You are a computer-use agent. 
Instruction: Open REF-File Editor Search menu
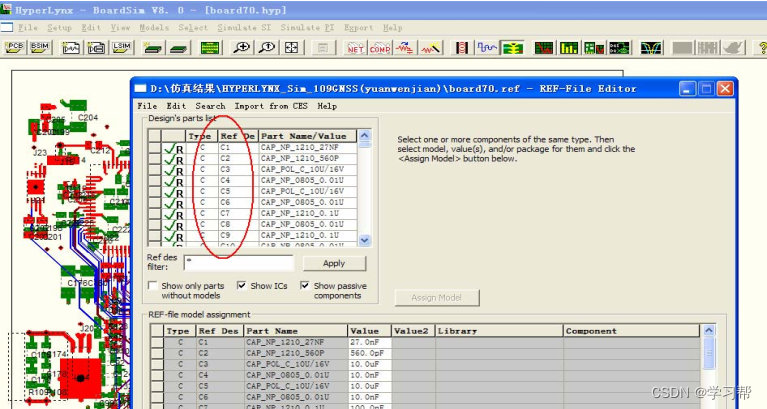[x=210, y=106]
